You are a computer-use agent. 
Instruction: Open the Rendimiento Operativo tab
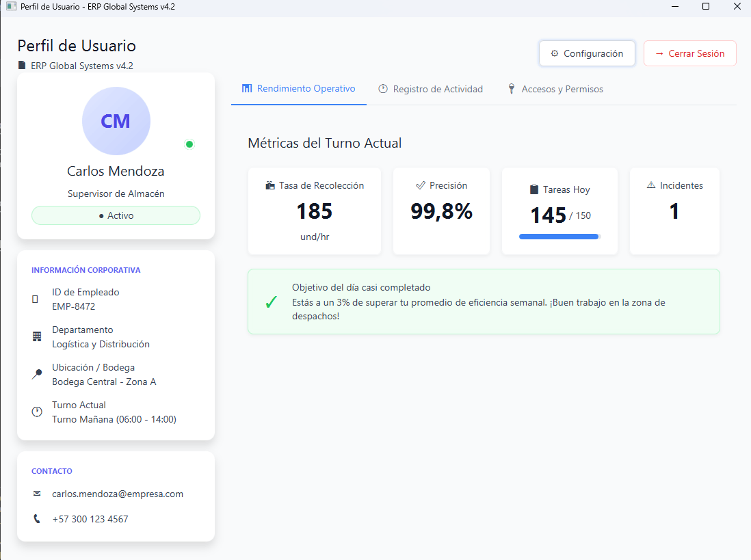click(x=299, y=89)
